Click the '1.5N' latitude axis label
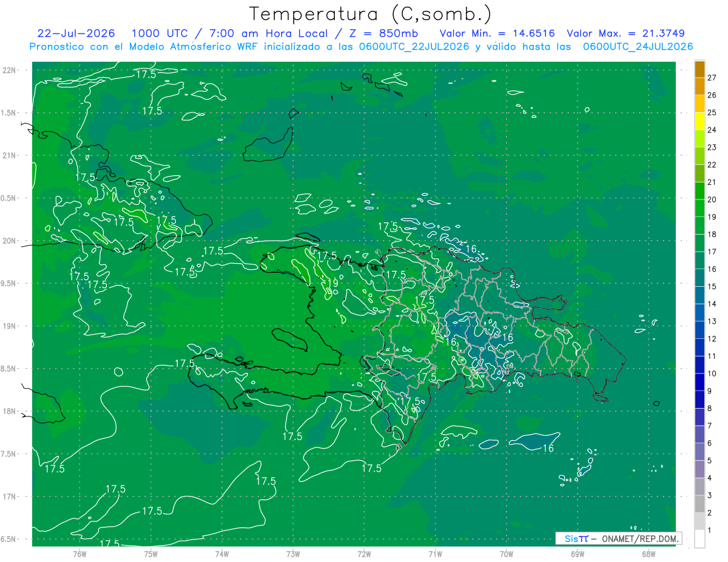 click(x=8, y=113)
